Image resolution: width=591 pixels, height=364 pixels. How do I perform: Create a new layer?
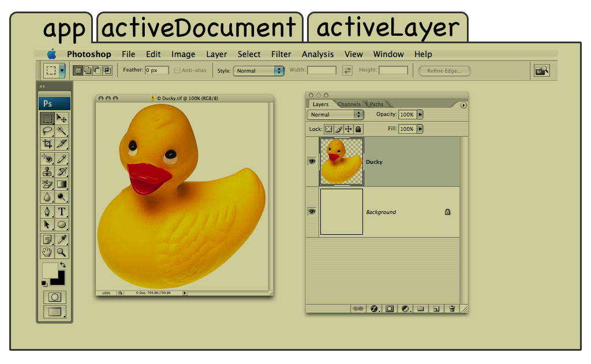(436, 309)
